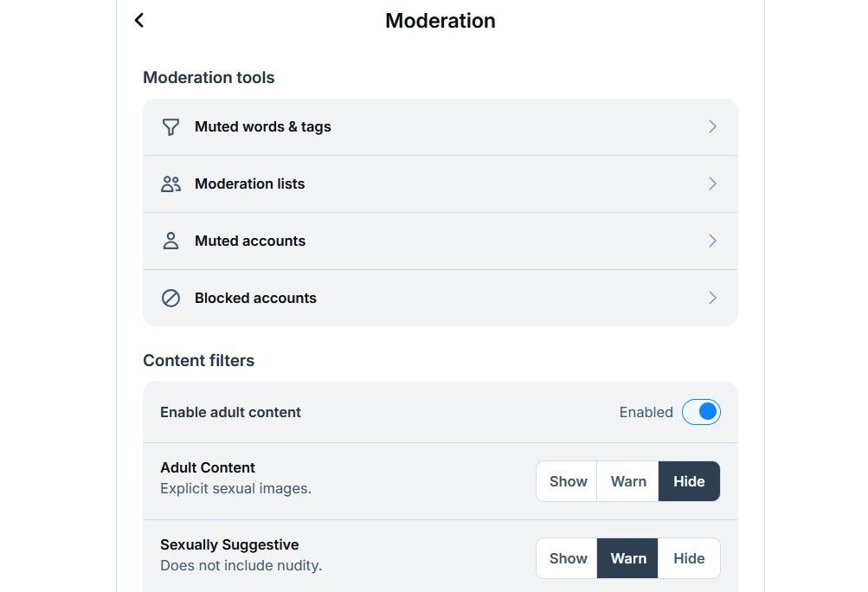This screenshot has width=868, height=592.
Task: Open the Blocked accounts page
Action: pyautogui.click(x=255, y=298)
